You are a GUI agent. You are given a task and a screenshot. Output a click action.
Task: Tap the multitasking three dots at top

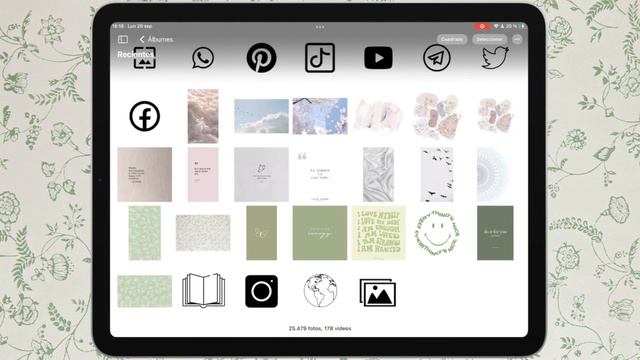320,27
